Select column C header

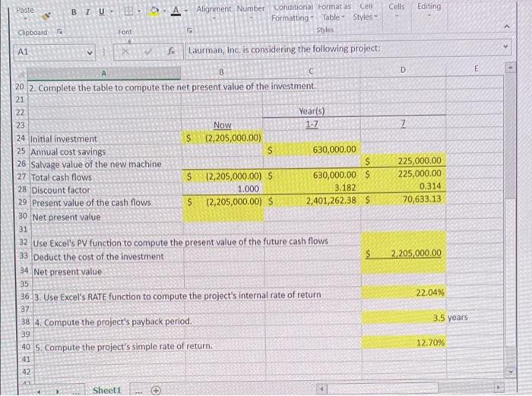pyautogui.click(x=311, y=71)
